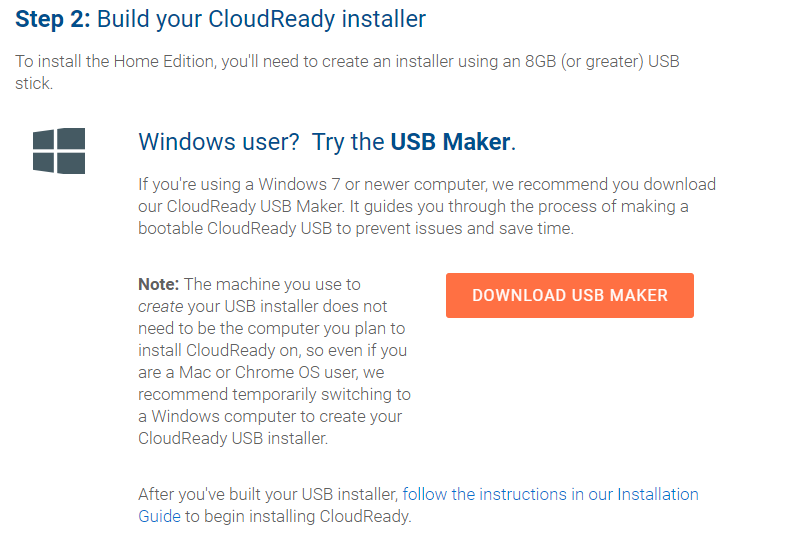This screenshot has height=536, width=786.
Task: Click the 'Windows user?' heading text
Action: point(219,142)
